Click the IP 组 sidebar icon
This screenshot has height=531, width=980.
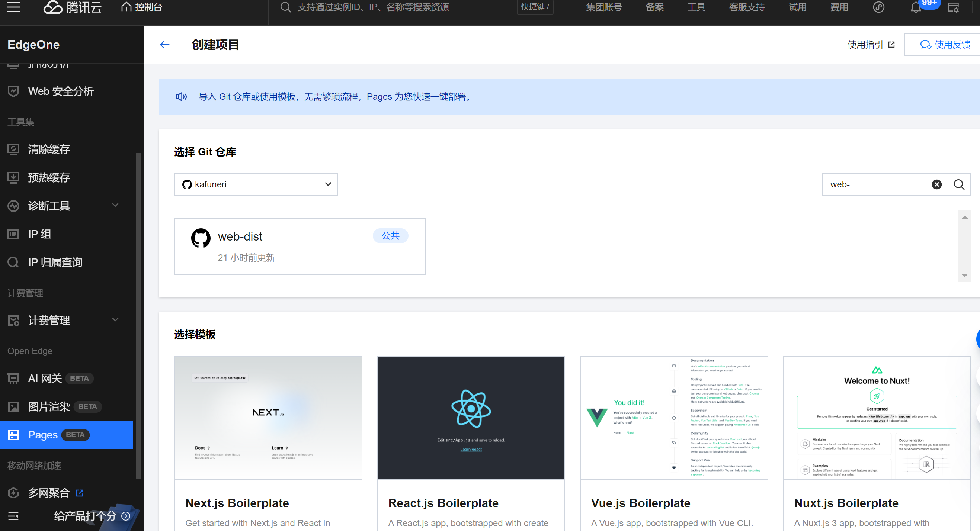tap(13, 234)
